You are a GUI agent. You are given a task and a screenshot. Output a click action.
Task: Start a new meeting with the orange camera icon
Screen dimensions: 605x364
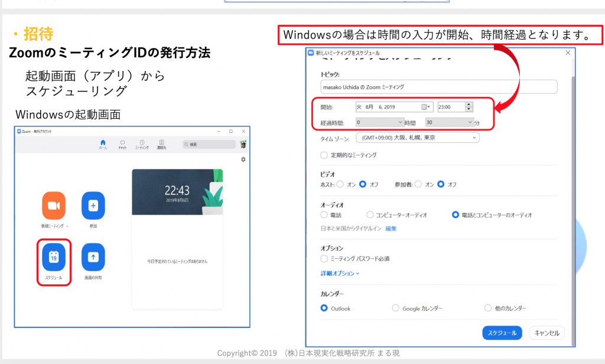(x=54, y=206)
